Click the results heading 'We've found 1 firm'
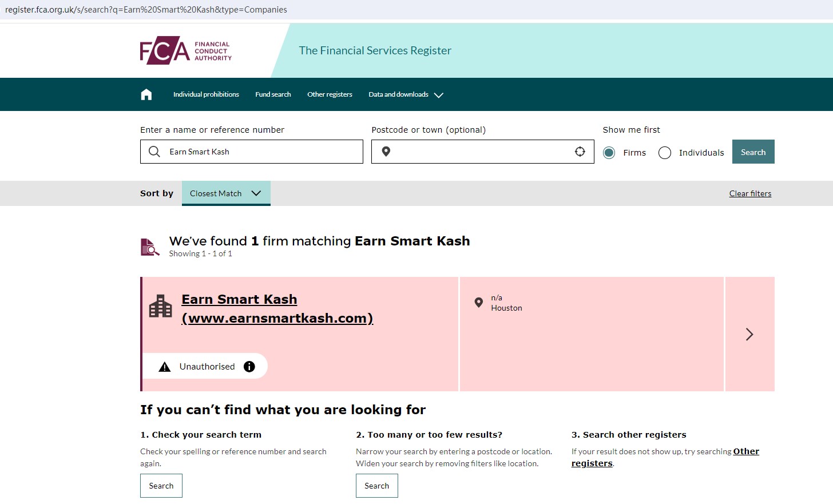Screen dimensions: 833x504 point(319,241)
